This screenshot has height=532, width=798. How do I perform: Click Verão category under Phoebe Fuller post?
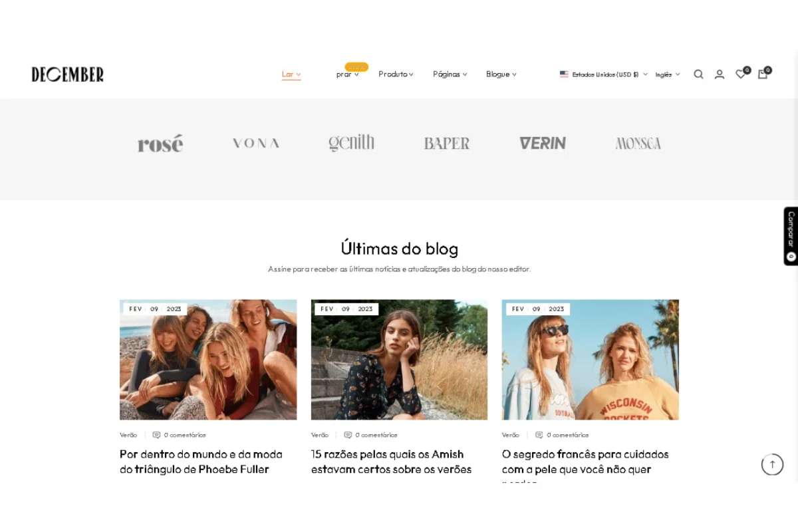coord(128,435)
